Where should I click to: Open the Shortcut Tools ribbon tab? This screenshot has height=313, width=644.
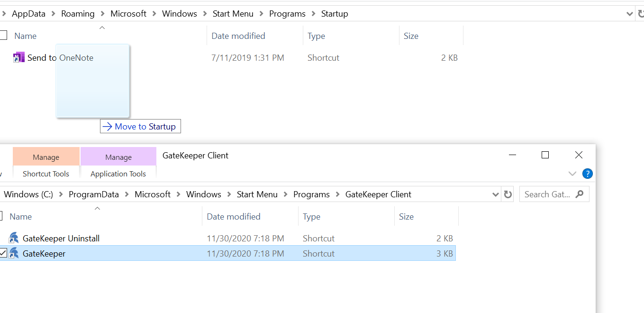(x=46, y=174)
